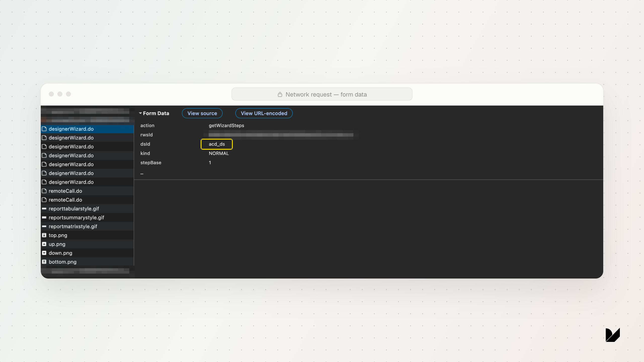This screenshot has height=362, width=644.
Task: Collapse the Form Data section triangle
Action: (x=140, y=113)
